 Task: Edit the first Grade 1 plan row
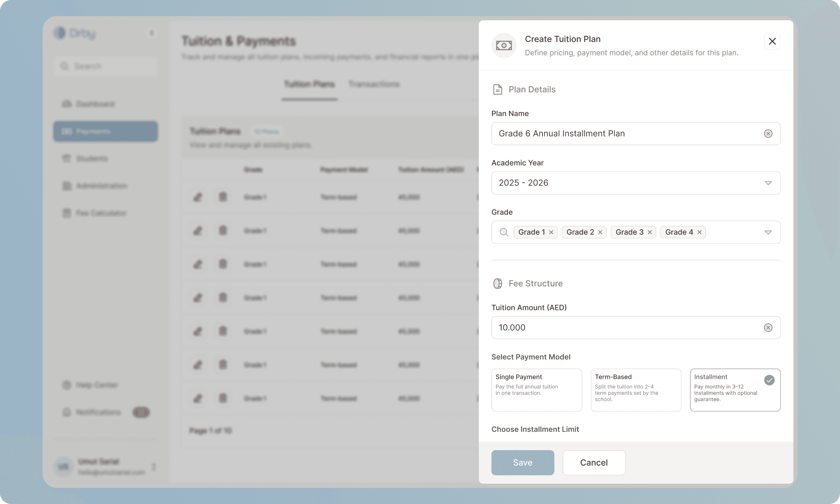point(198,197)
